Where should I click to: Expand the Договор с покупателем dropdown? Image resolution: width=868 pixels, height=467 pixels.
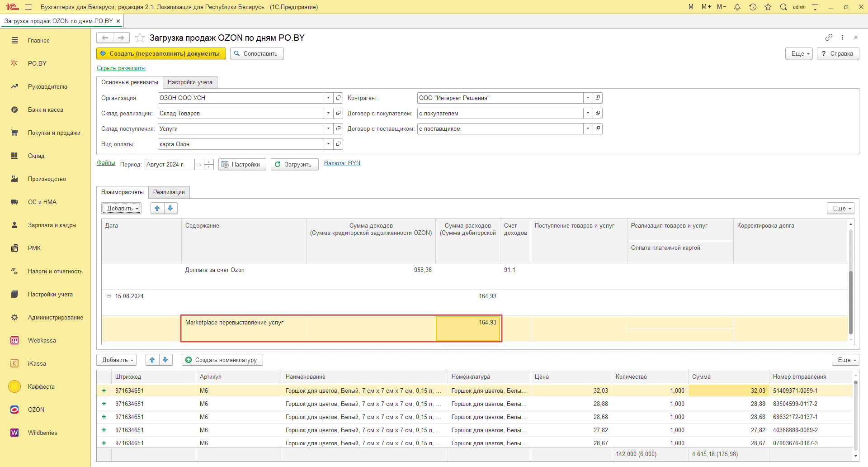(588, 113)
